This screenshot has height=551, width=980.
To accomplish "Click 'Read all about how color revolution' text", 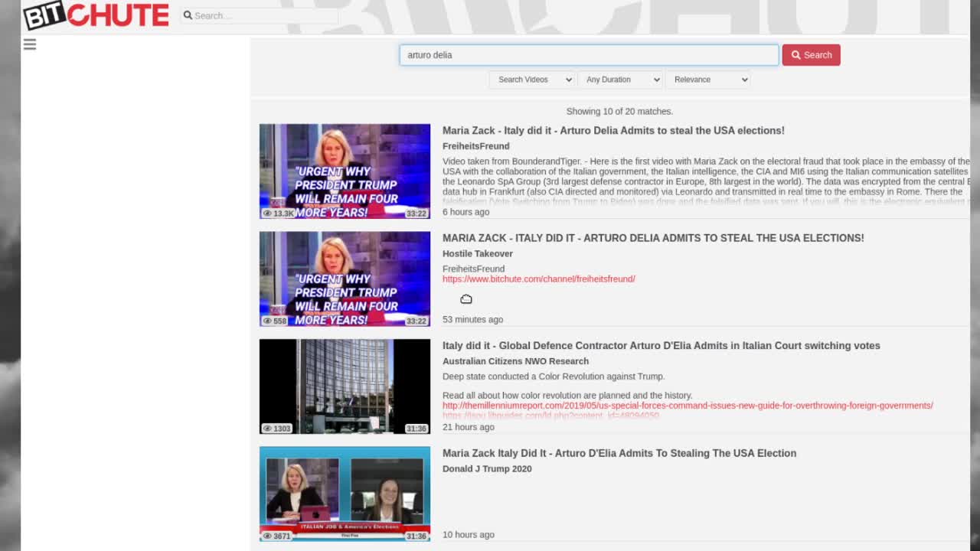I will (567, 396).
